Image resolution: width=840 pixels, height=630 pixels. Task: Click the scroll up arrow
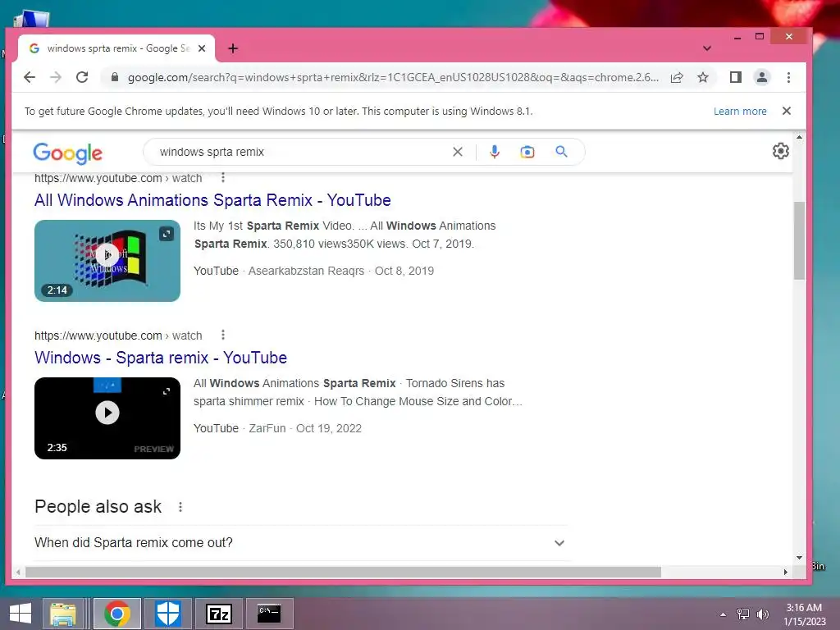click(x=799, y=137)
